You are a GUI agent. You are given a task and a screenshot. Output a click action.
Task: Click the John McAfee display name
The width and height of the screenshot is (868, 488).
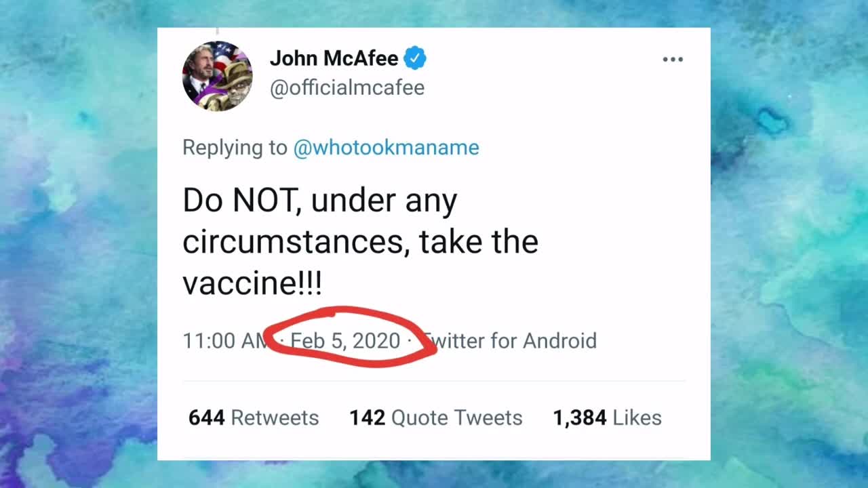[x=334, y=59]
